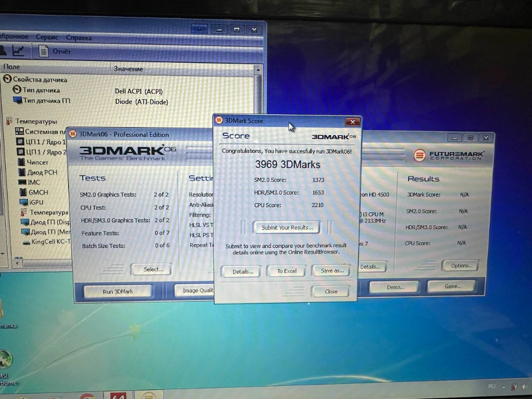Click the Futuremark Corporation logo
532x399 pixels.
point(448,155)
